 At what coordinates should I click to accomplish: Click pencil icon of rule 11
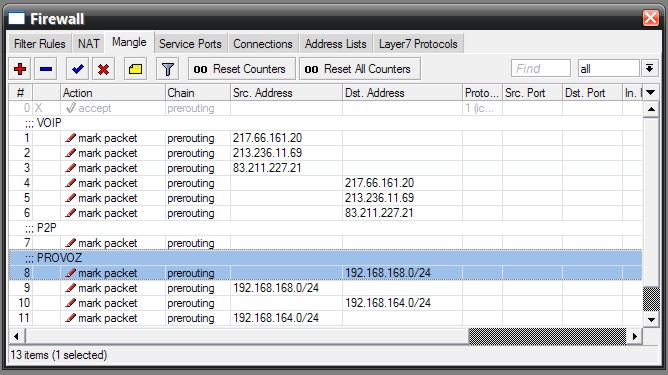(x=71, y=317)
